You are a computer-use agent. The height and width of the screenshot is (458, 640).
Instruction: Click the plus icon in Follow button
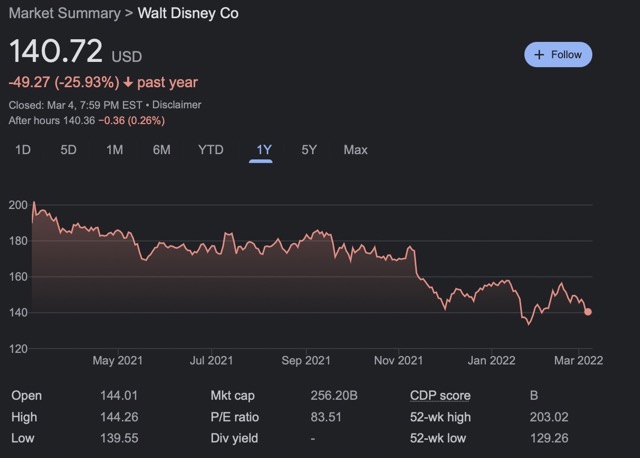pyautogui.click(x=539, y=55)
